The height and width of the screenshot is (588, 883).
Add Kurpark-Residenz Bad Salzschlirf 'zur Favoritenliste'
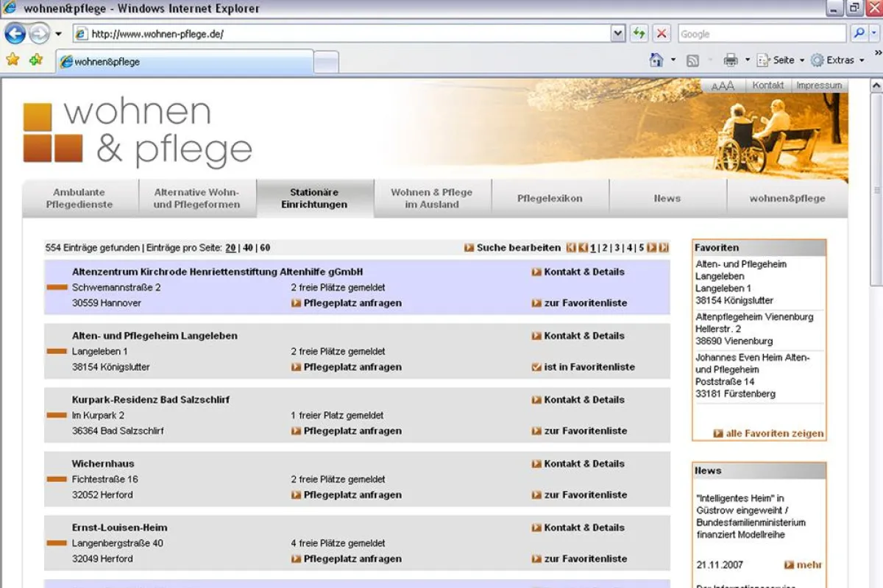click(580, 431)
